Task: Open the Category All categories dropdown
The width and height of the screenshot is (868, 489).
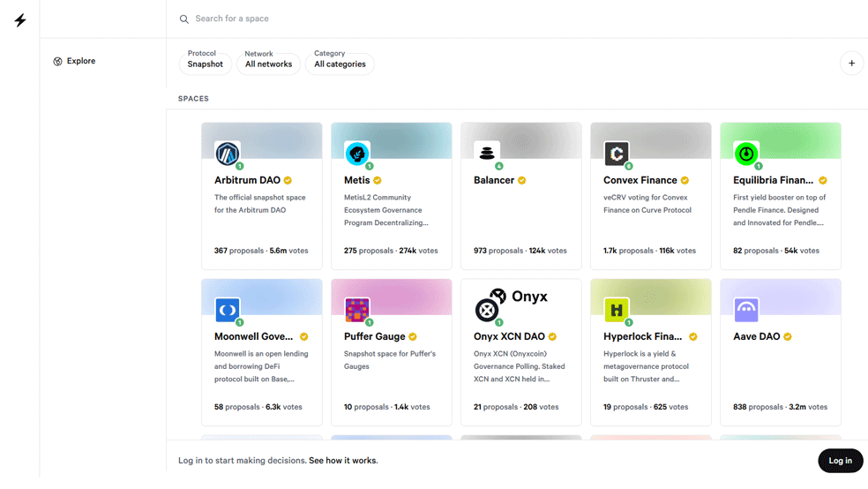Action: click(340, 64)
